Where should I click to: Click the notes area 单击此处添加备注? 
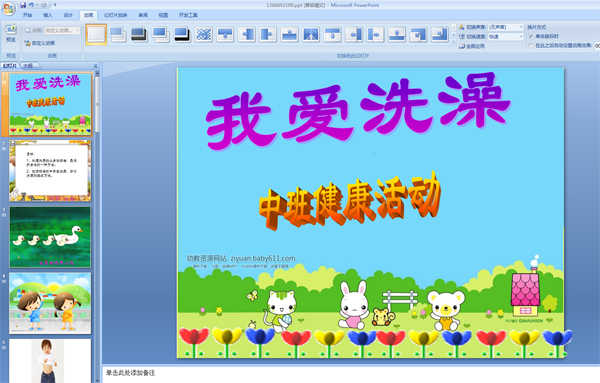tap(130, 373)
